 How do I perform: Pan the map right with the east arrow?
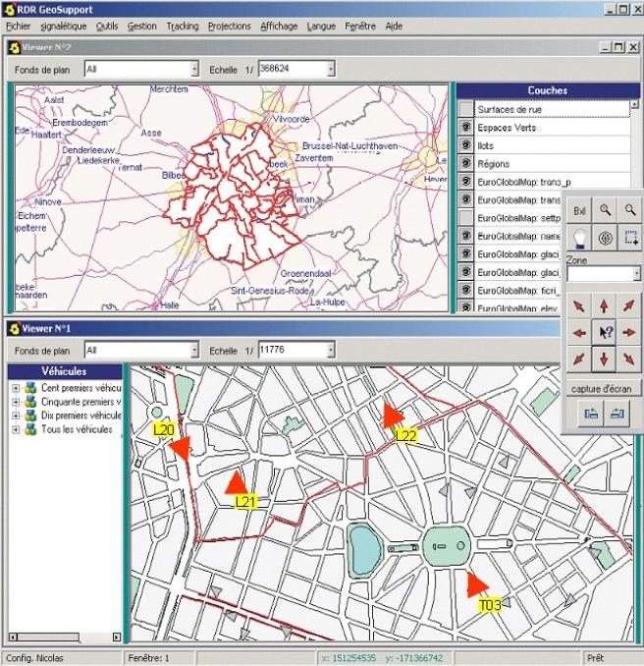click(x=629, y=333)
